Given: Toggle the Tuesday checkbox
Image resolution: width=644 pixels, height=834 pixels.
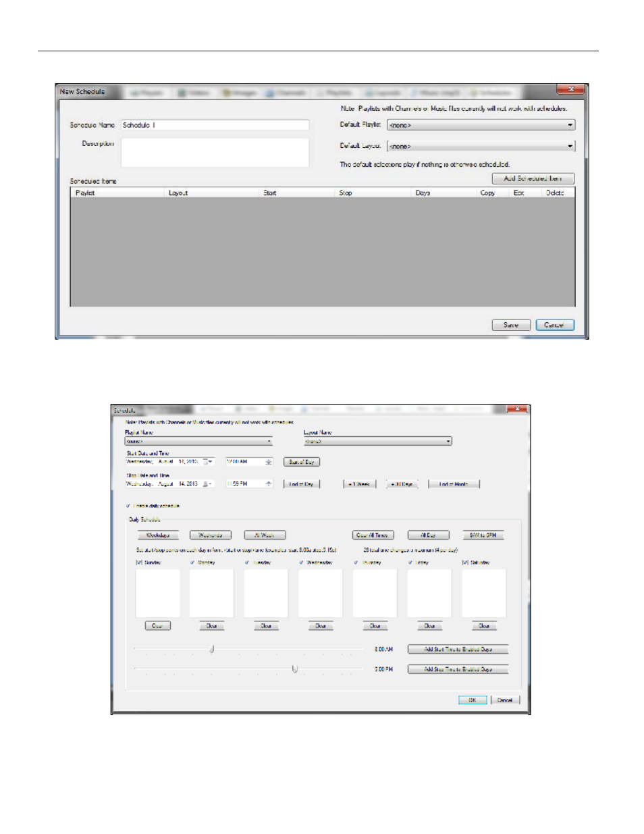Looking at the screenshot, I should (x=247, y=562).
